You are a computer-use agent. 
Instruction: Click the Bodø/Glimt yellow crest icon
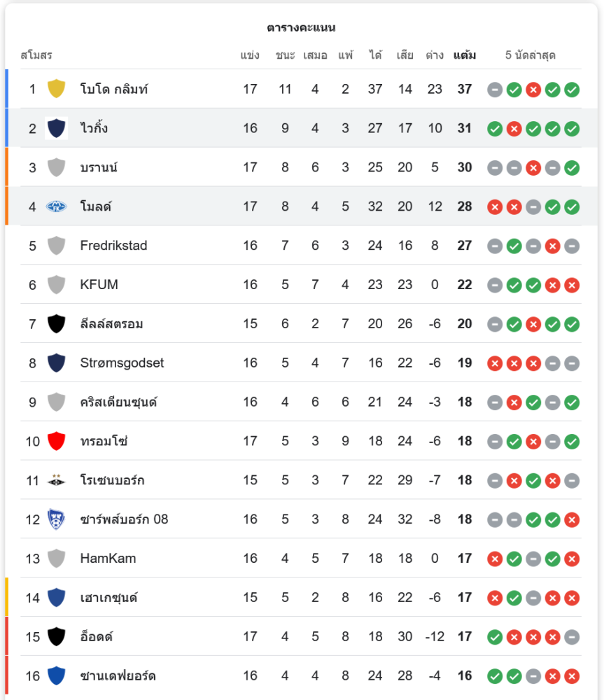tap(56, 89)
